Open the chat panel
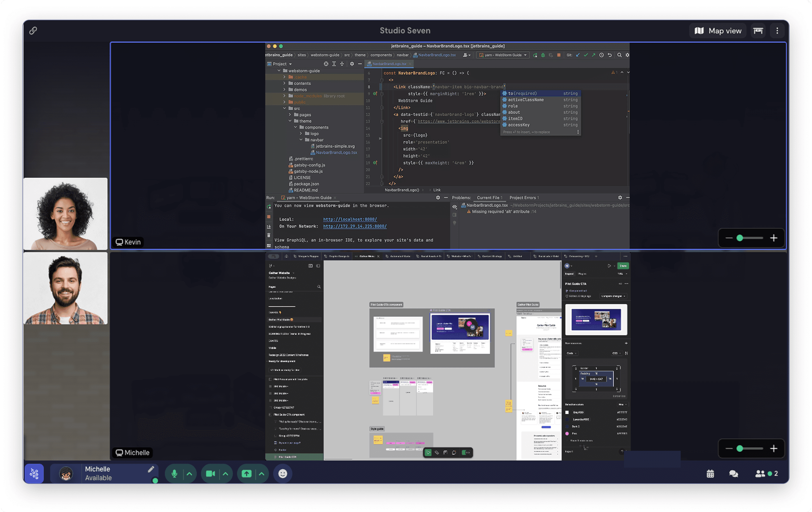The width and height of the screenshot is (812, 512). tap(733, 474)
